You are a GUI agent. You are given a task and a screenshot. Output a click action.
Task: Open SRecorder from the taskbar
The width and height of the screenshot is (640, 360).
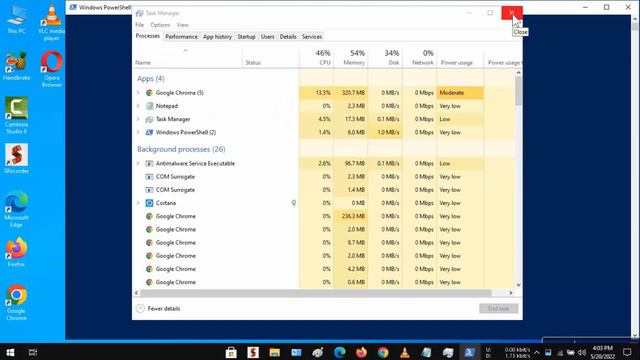point(253,352)
